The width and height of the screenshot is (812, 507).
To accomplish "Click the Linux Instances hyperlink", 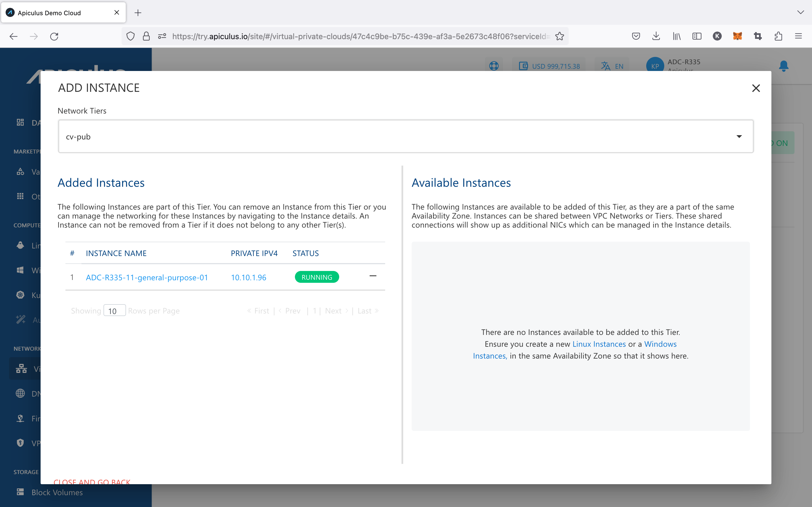I will pyautogui.click(x=599, y=343).
